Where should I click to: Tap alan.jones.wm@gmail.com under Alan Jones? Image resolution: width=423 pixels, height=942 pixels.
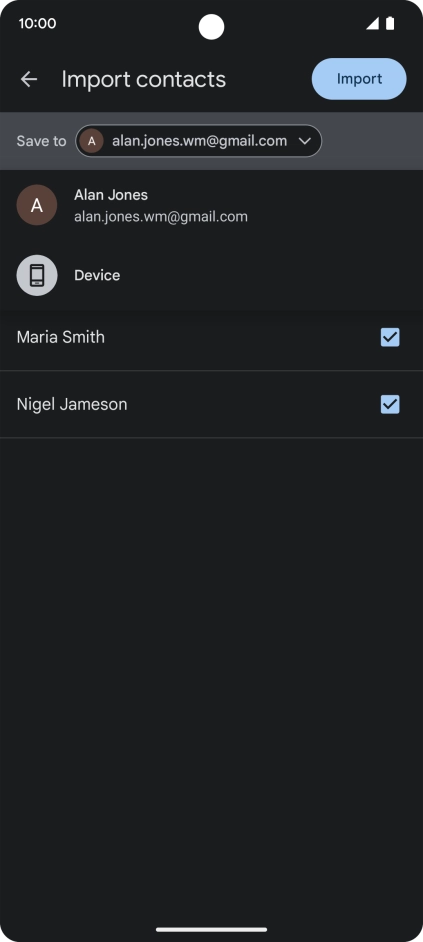coord(160,217)
